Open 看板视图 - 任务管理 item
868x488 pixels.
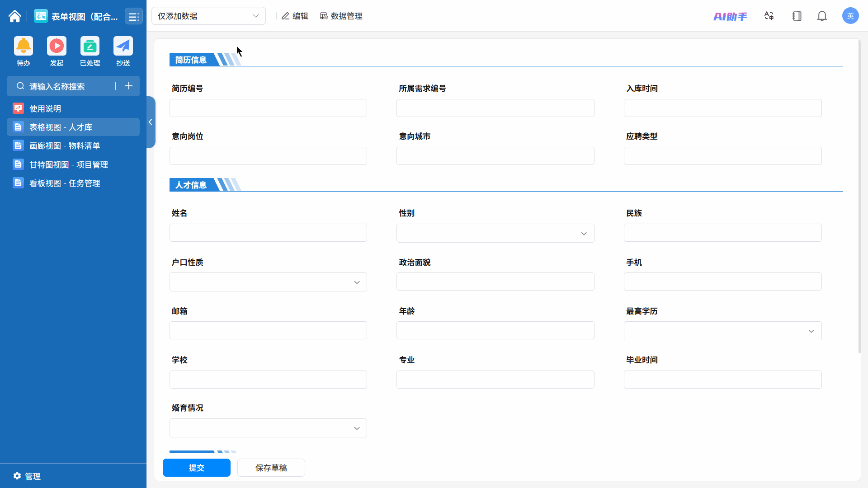(x=65, y=183)
